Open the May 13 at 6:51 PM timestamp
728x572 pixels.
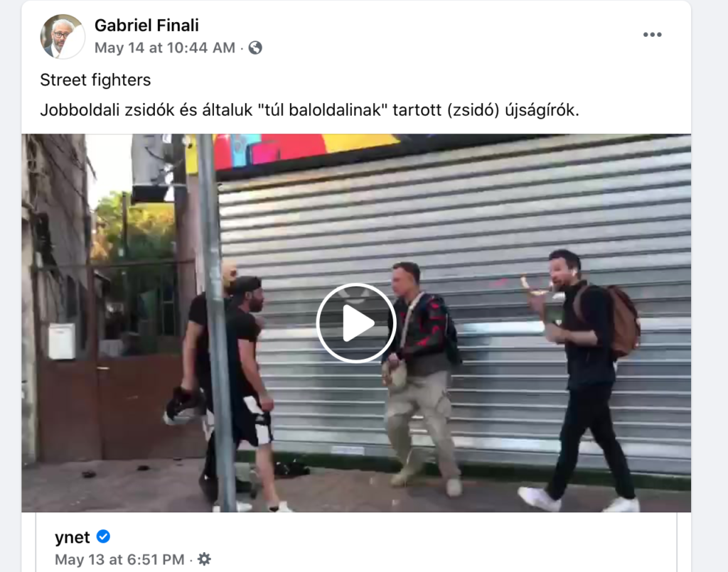(x=119, y=559)
